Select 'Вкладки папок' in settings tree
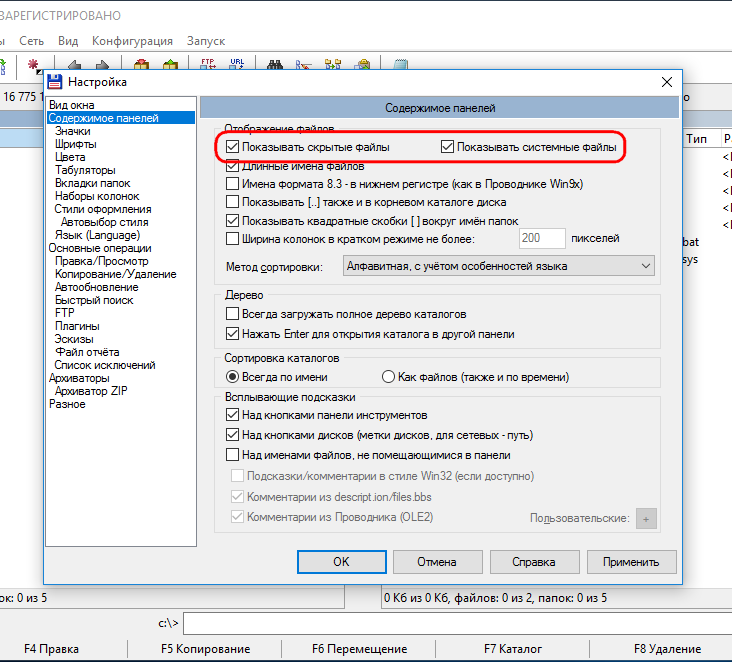732x662 pixels. coord(92,183)
